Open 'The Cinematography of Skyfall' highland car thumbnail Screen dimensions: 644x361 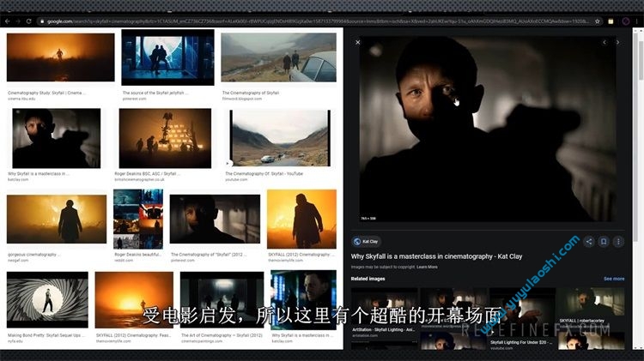278,57
